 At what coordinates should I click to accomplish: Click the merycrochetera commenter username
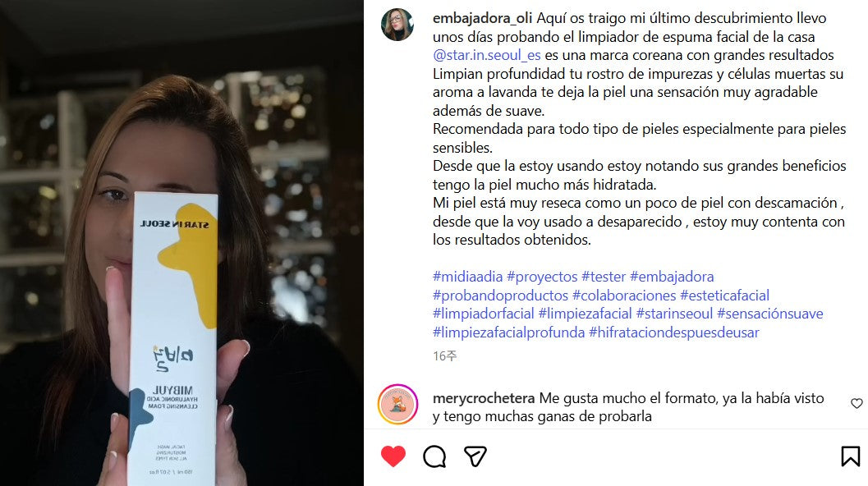click(x=484, y=398)
